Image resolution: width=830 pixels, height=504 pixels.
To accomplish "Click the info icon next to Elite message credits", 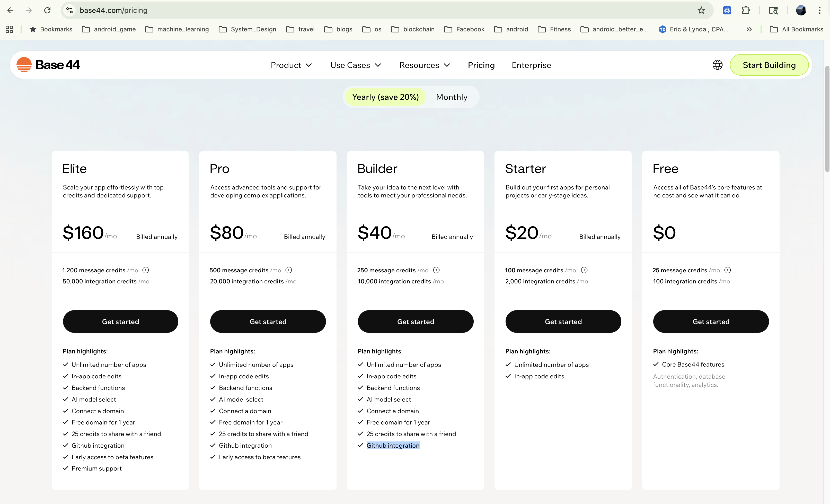I will pos(146,270).
